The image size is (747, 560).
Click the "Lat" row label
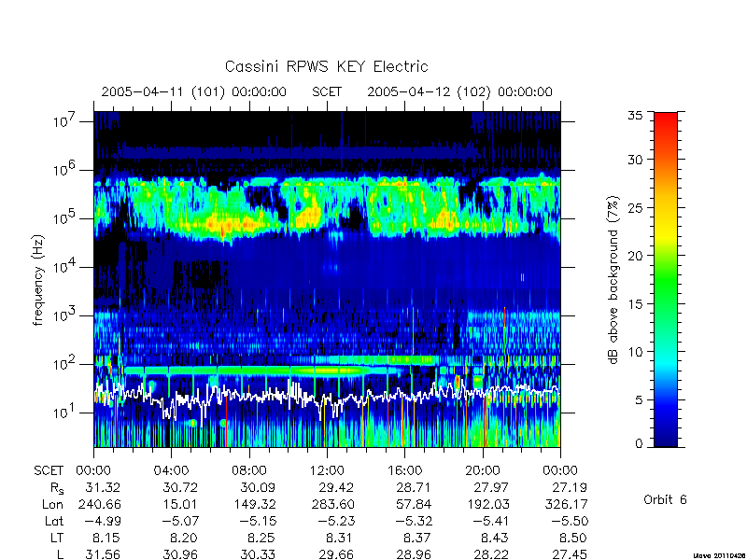click(54, 521)
